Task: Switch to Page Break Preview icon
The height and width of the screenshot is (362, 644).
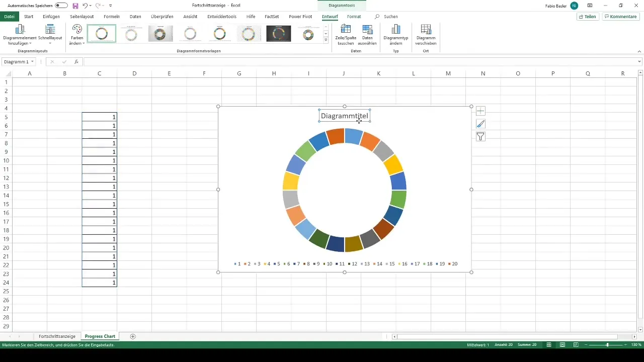Action: point(575,345)
